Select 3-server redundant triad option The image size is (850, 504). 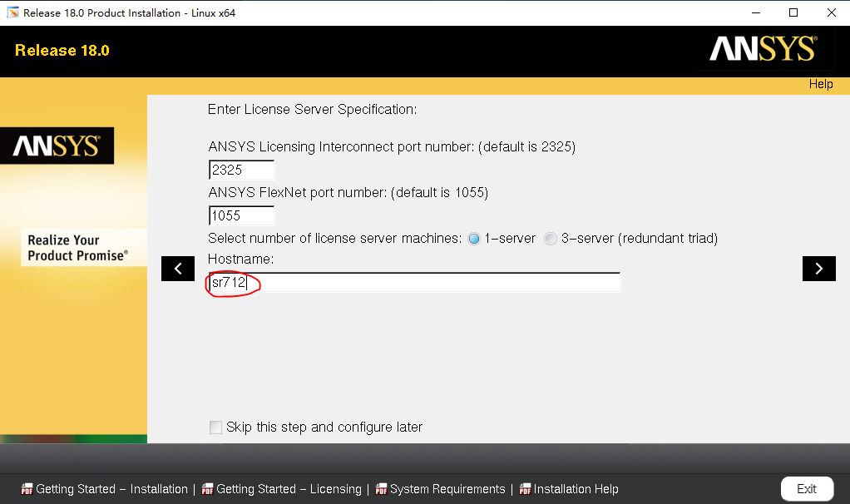pos(551,239)
